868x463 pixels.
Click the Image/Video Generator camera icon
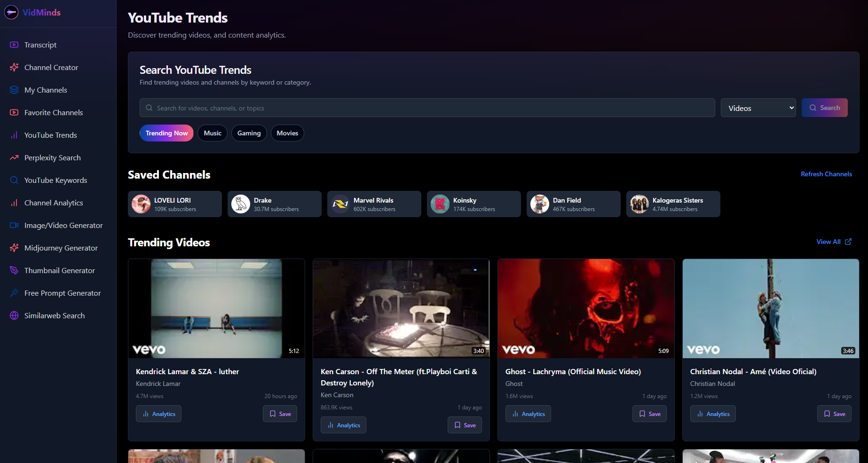(x=14, y=225)
